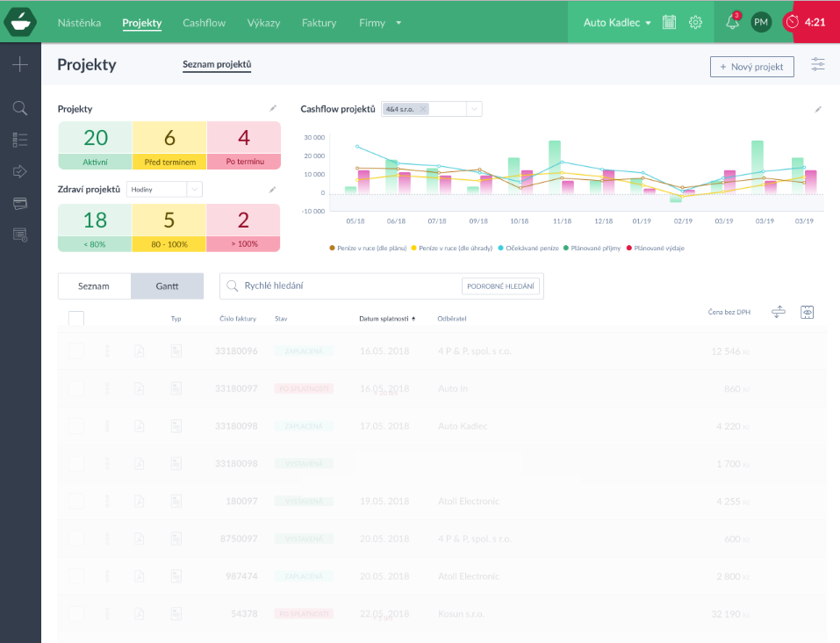This screenshot has height=643, width=840.
Task: Open the Faktury menu item
Action: 319,23
